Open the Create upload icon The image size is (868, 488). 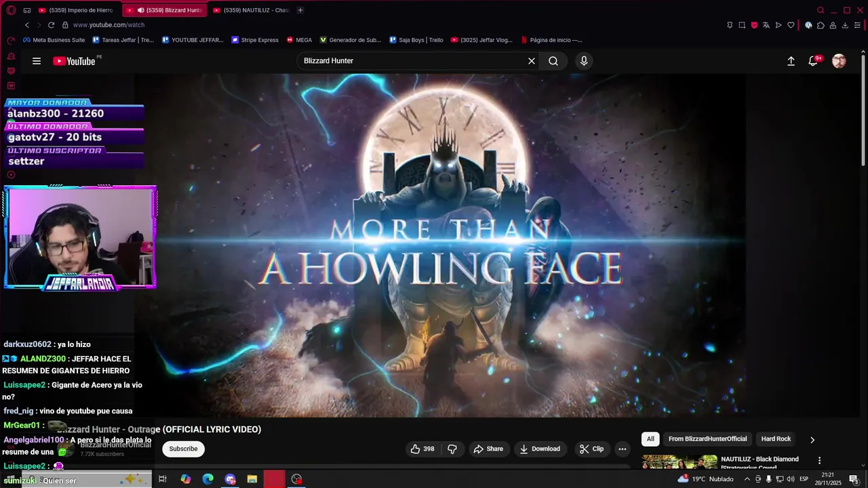pos(791,61)
